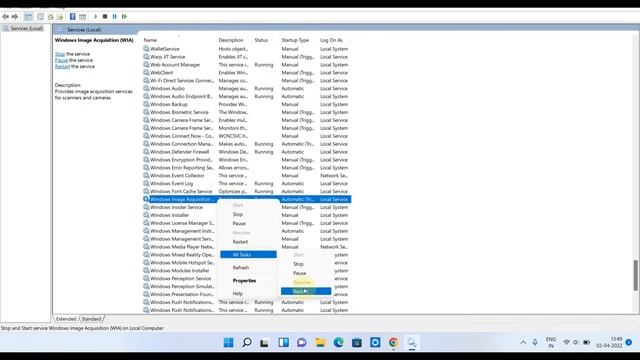Show hidden tray icons chevron

(x=523, y=342)
